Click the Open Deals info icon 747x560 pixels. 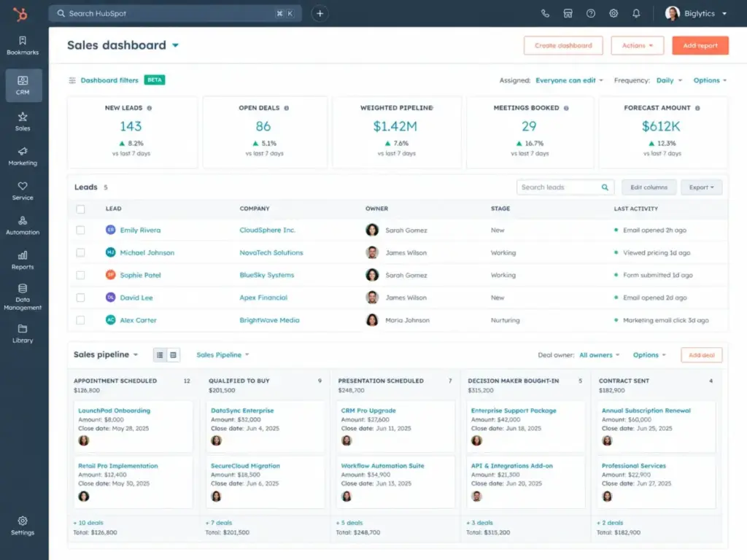coord(286,108)
